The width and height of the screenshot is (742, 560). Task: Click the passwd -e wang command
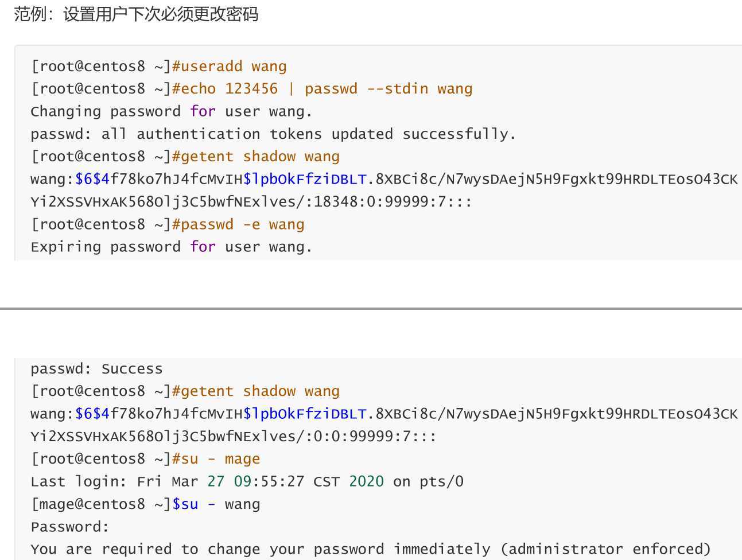pyautogui.click(x=238, y=224)
